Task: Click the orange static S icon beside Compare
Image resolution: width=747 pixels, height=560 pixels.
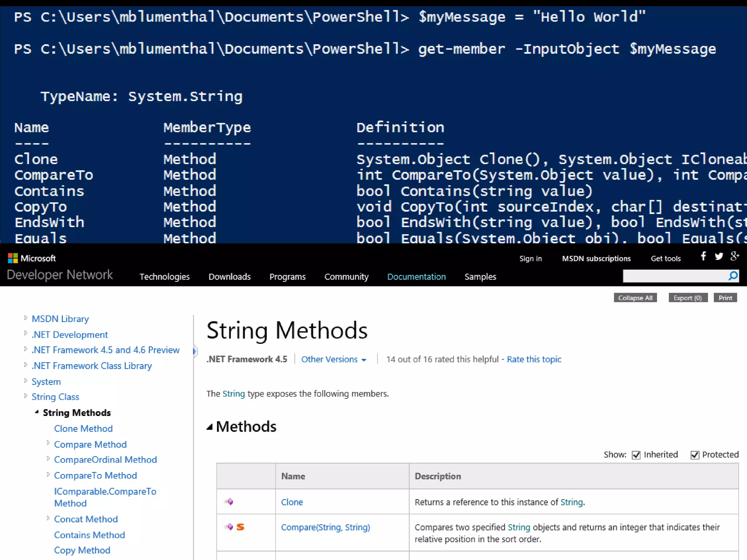Action: coord(240,527)
